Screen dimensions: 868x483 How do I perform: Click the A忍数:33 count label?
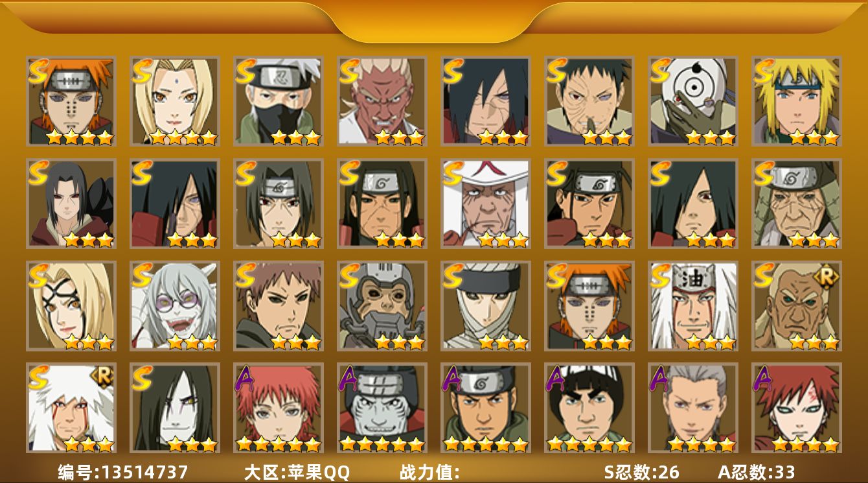point(757,472)
